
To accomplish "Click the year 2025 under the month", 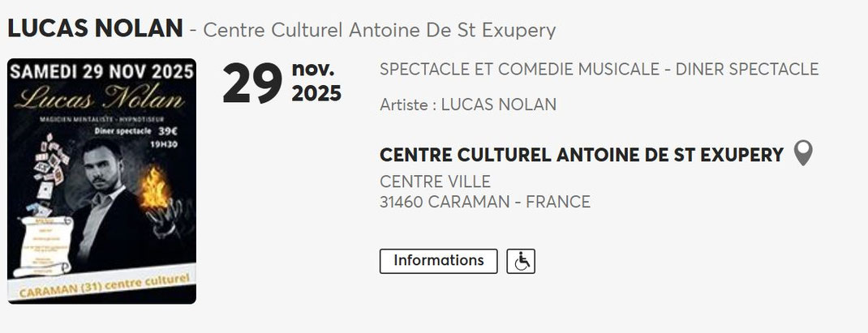I will [316, 94].
